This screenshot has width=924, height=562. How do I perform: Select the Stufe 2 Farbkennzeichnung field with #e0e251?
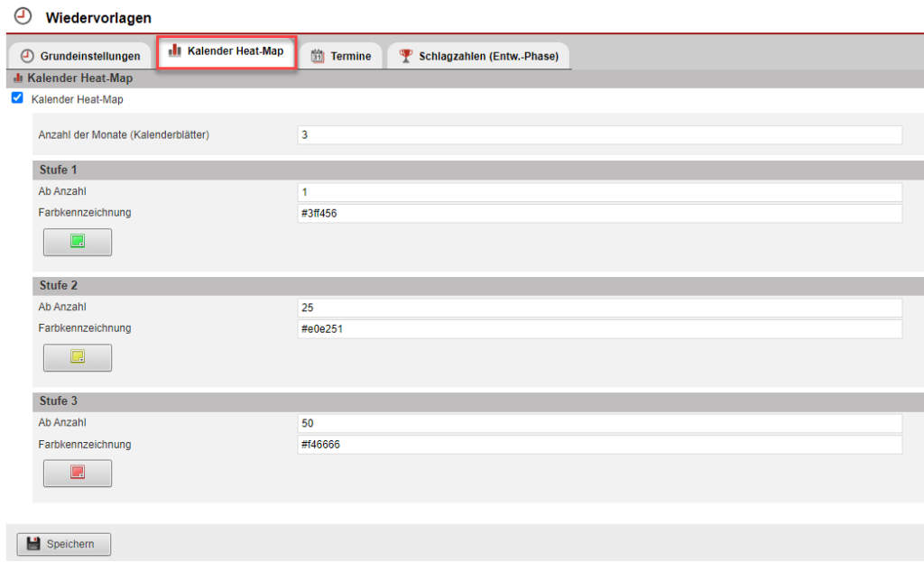[x=599, y=329]
